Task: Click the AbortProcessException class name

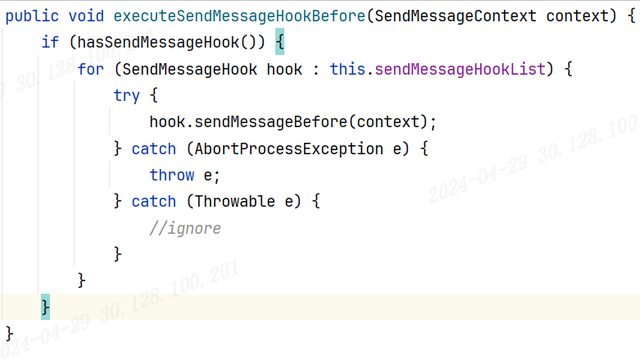Action: pyautogui.click(x=289, y=149)
